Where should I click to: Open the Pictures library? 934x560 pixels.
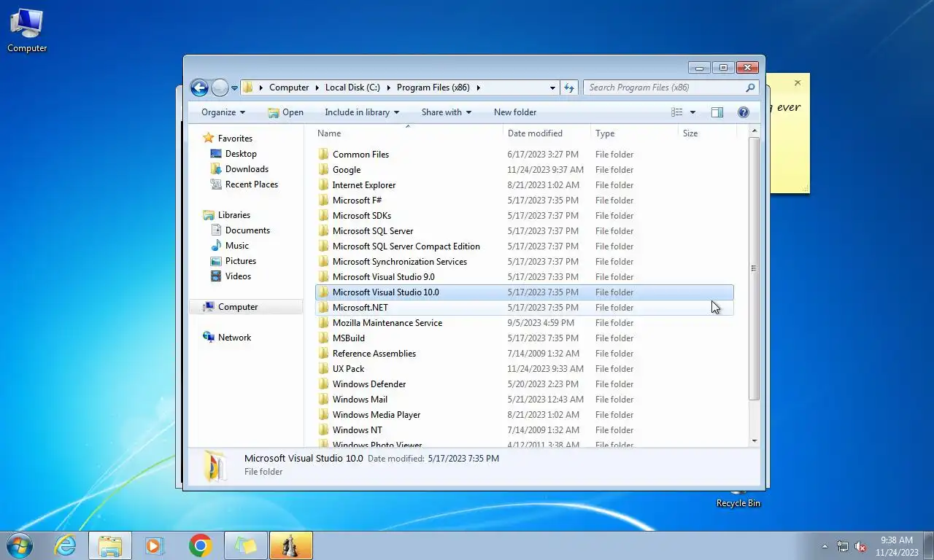click(241, 261)
